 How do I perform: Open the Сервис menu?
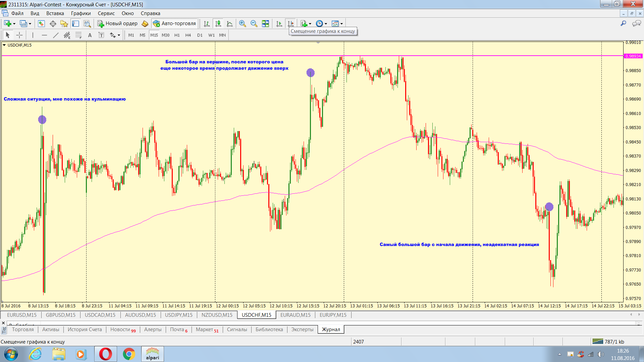pyautogui.click(x=106, y=13)
